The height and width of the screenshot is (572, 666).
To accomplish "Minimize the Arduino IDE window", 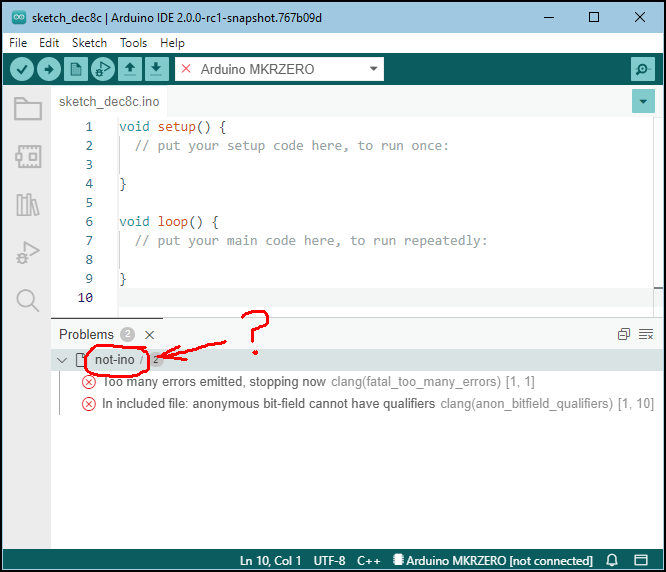I will pyautogui.click(x=549, y=17).
